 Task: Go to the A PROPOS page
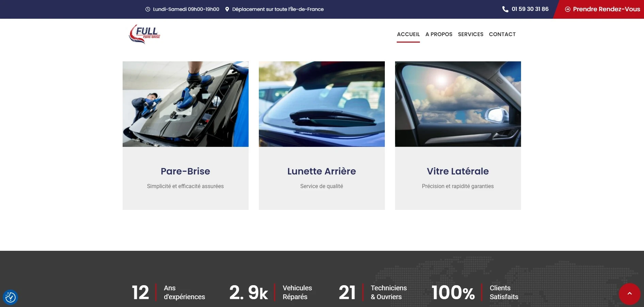(x=439, y=34)
